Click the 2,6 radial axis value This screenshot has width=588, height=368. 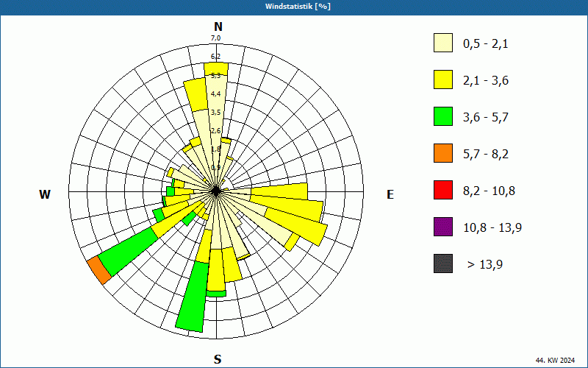pos(215,131)
